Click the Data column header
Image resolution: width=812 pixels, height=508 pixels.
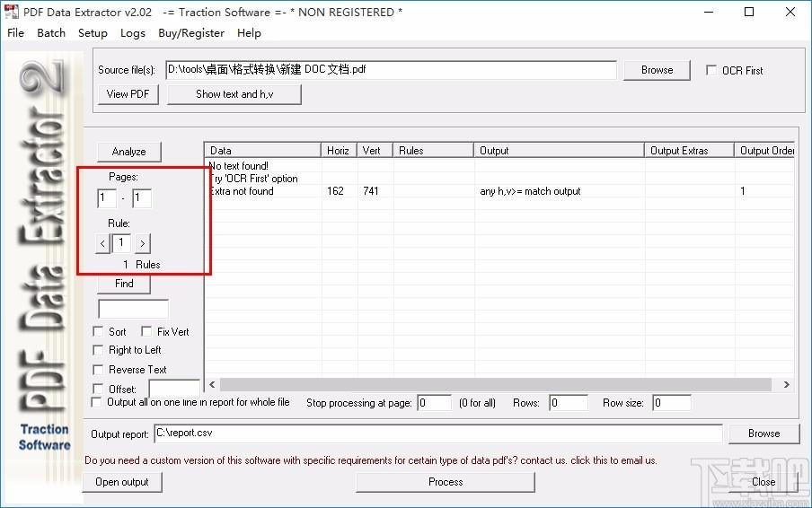pyautogui.click(x=262, y=151)
